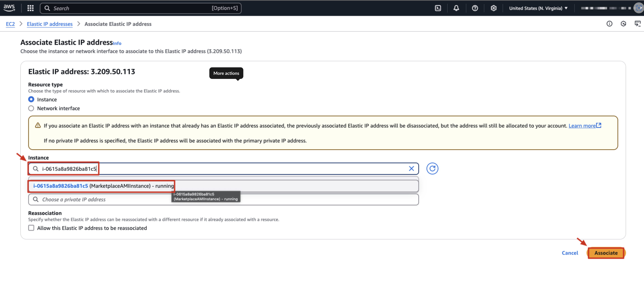Image resolution: width=644 pixels, height=285 pixels.
Task: Select the Network interface radio option
Action: (31, 108)
